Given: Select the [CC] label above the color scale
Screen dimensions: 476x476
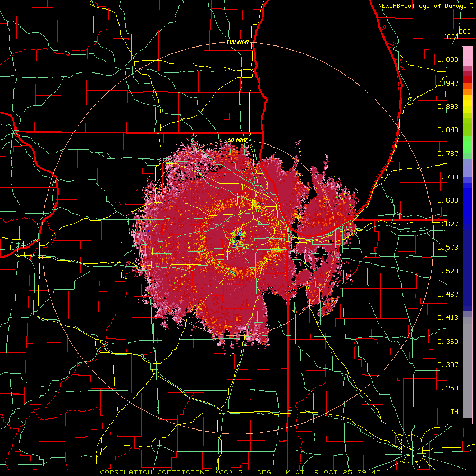Looking at the screenshot, I should point(451,36).
